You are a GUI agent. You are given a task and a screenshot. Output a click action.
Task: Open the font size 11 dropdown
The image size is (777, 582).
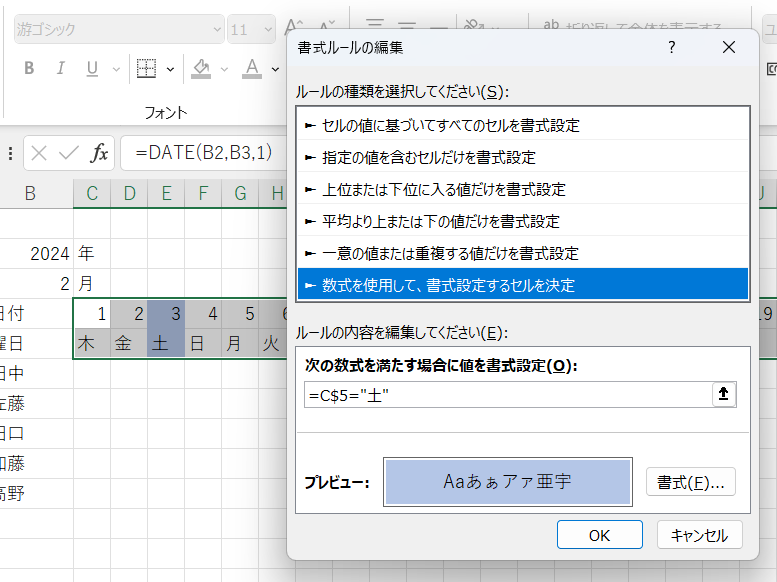click(x=250, y=30)
